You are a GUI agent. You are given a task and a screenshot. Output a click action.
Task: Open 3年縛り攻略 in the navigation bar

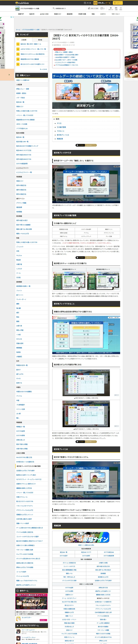82,14
